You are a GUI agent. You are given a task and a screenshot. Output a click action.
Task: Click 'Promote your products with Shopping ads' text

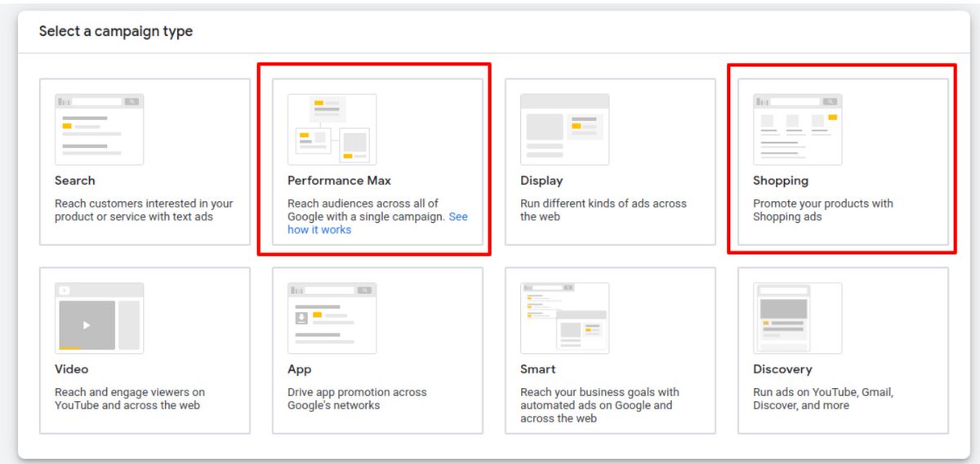(823, 210)
